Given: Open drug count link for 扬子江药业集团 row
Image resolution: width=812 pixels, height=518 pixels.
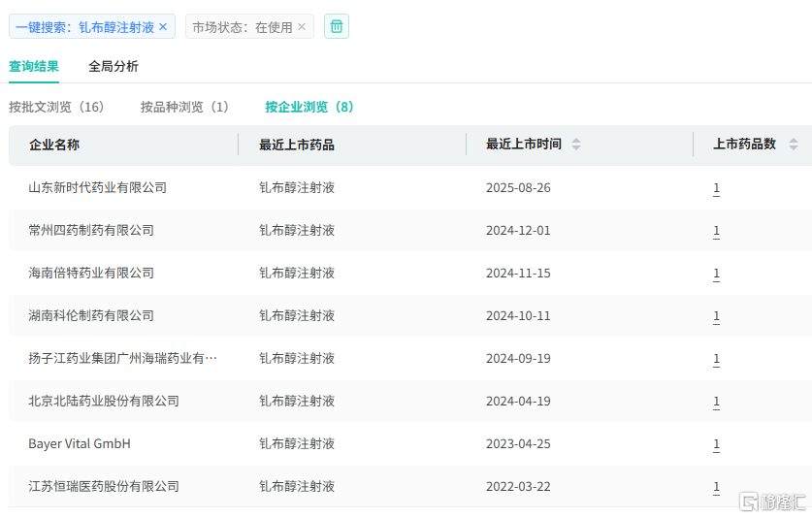Looking at the screenshot, I should (716, 359).
